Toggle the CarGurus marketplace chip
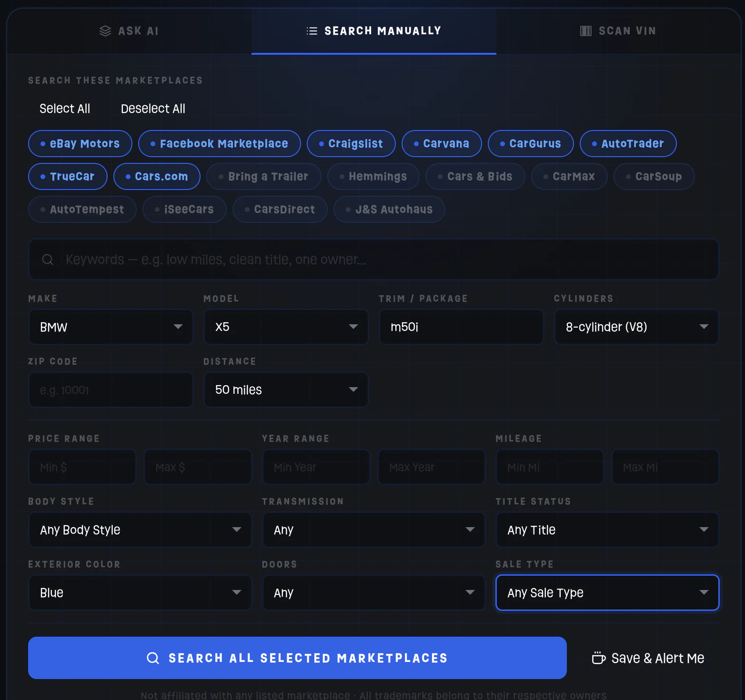This screenshot has width=745, height=700. (x=531, y=143)
